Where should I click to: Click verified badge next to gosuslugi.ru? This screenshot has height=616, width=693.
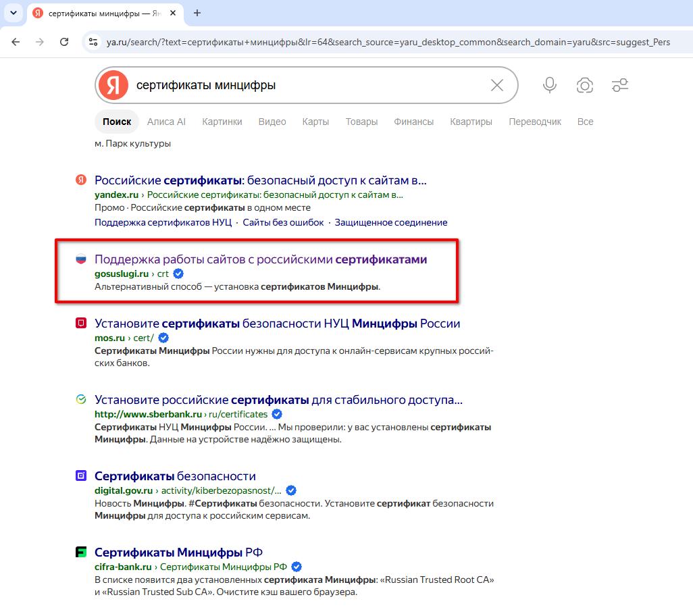(x=178, y=274)
